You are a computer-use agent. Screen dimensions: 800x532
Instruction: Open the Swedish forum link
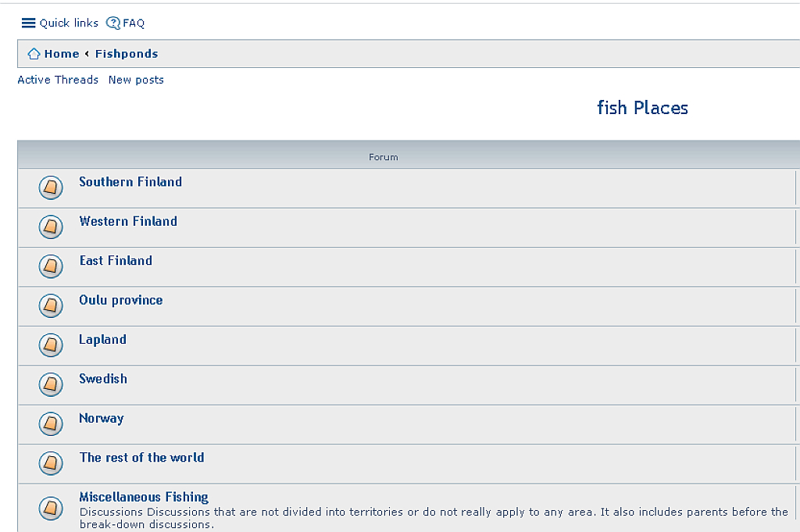103,379
